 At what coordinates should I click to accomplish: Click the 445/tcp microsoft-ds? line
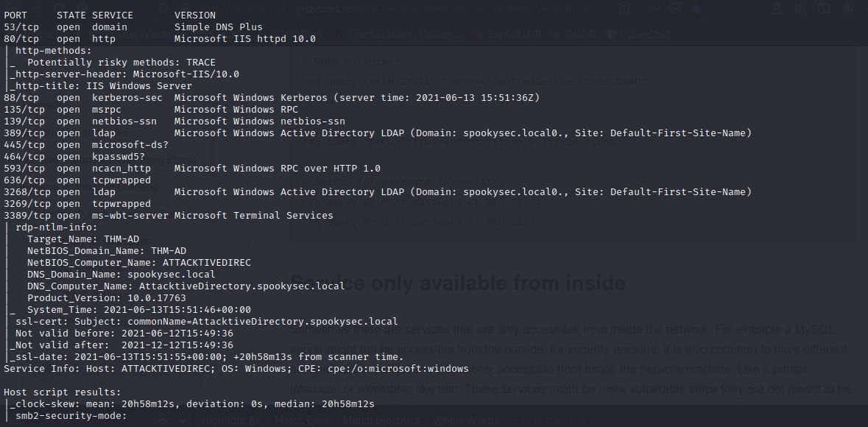click(x=86, y=144)
